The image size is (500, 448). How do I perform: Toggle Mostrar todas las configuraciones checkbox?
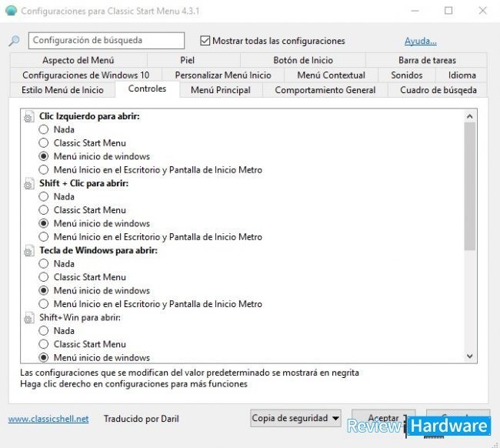[x=205, y=41]
